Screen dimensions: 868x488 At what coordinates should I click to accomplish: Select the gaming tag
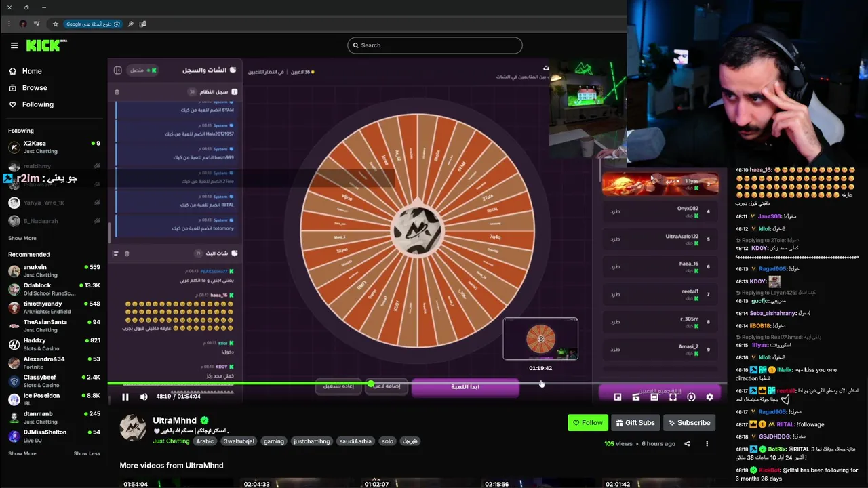tap(274, 441)
